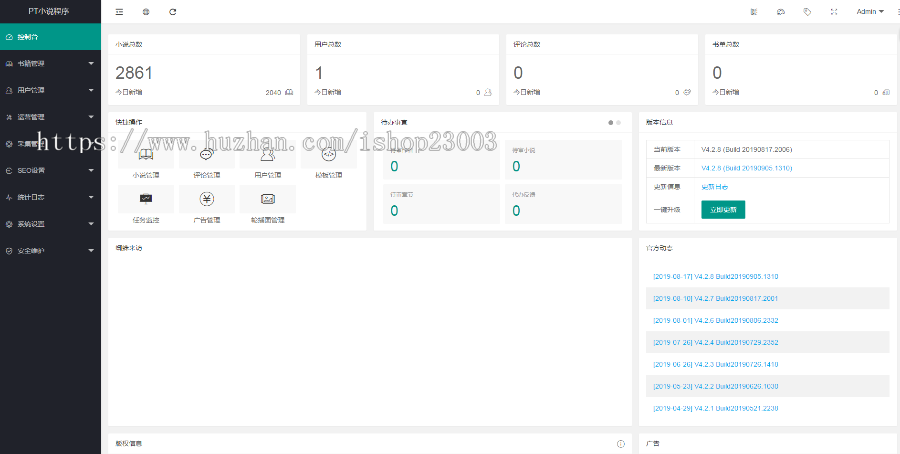The height and width of the screenshot is (454, 900).
Task: Expand 系统设置 sidebar menu
Action: coord(51,224)
